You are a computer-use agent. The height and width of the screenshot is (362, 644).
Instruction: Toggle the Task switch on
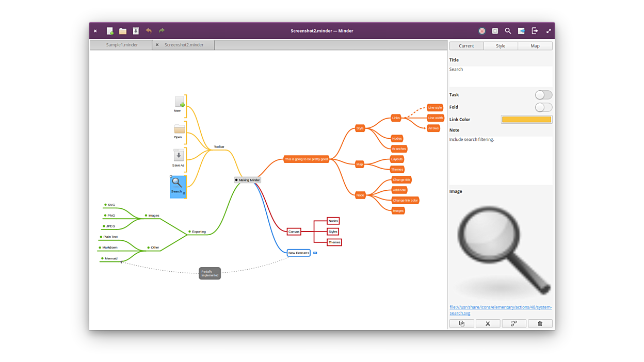point(543,95)
